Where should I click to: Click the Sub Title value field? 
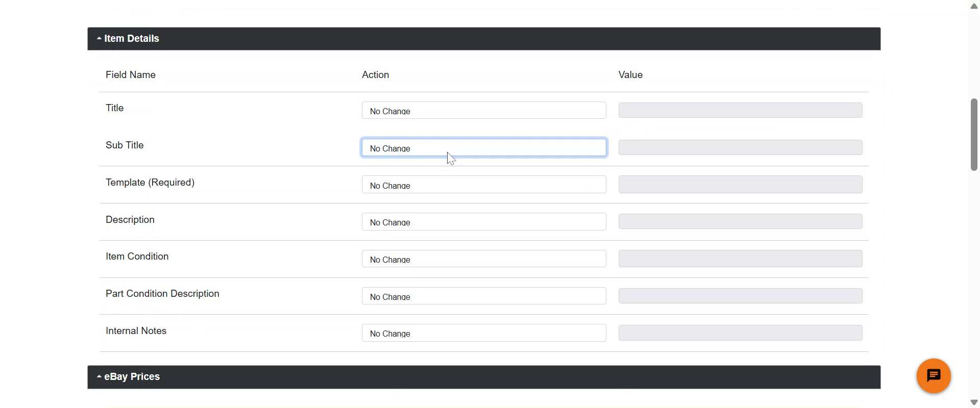pyautogui.click(x=740, y=148)
